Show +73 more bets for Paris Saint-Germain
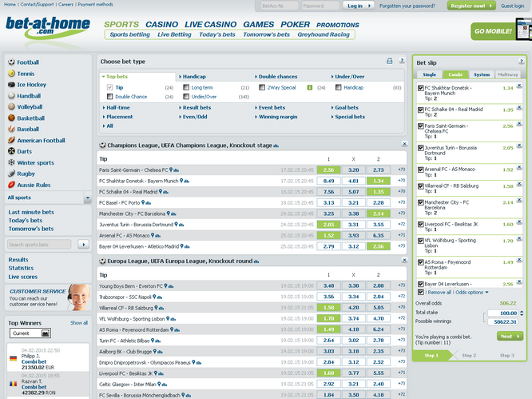532x399 pixels. click(401, 170)
